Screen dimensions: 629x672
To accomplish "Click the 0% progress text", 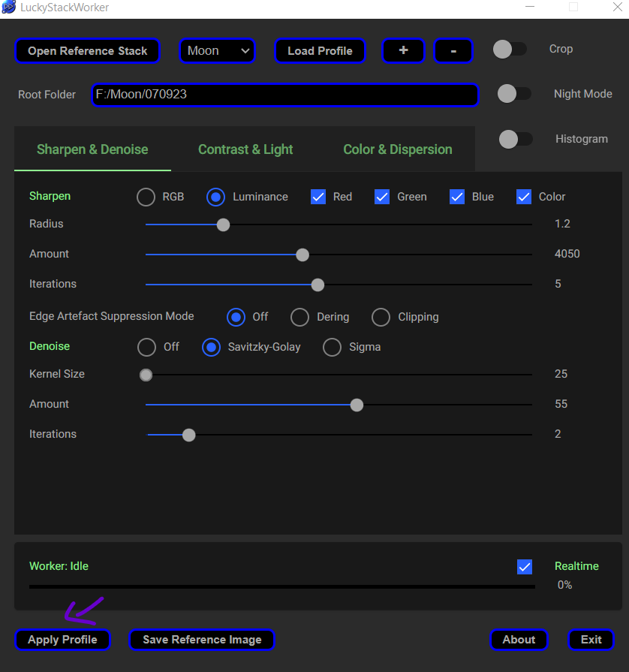I will pos(564,585).
